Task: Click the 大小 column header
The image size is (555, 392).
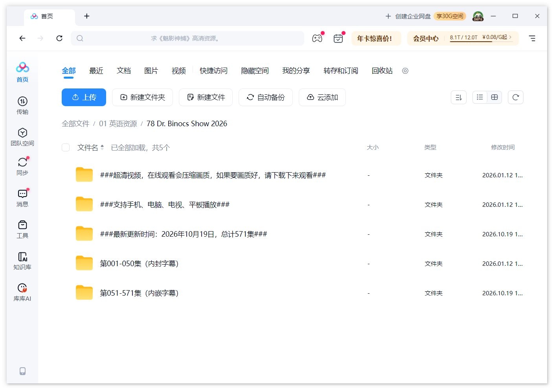Action: coord(373,147)
